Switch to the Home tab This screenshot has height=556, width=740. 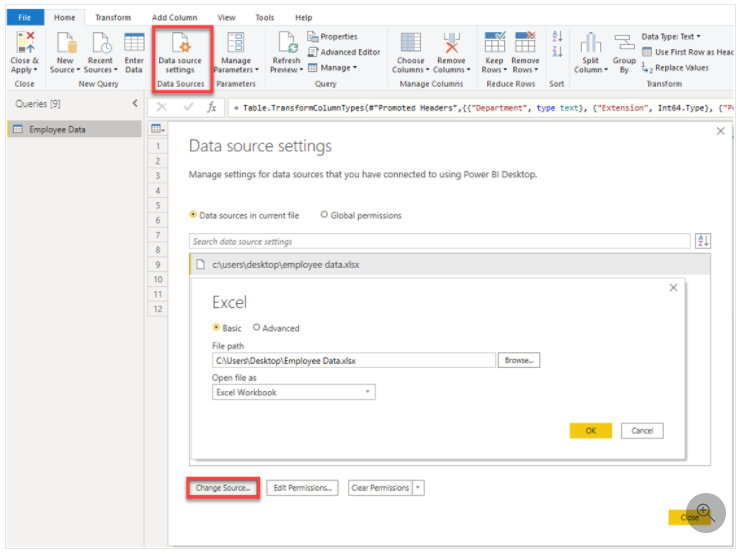pos(64,17)
